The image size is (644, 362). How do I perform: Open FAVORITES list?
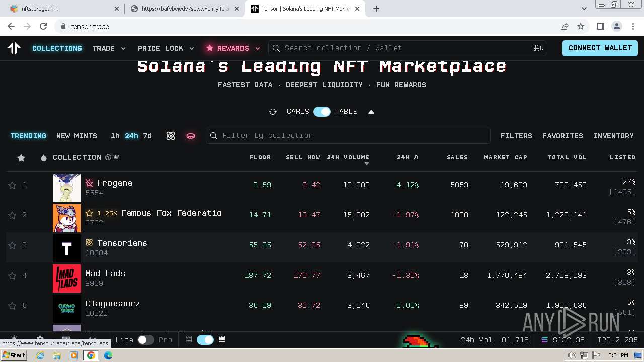coord(562,136)
